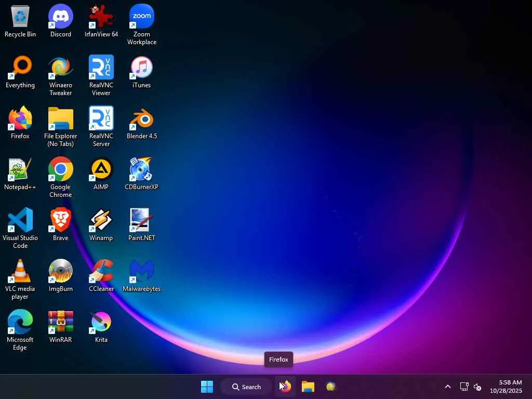The width and height of the screenshot is (532, 399).
Task: Open the Windows Start menu
Action: click(207, 387)
